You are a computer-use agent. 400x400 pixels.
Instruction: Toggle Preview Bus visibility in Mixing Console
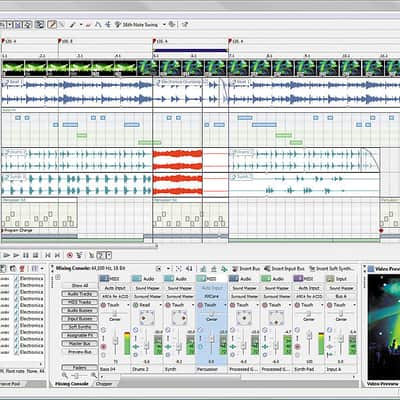coord(80,352)
